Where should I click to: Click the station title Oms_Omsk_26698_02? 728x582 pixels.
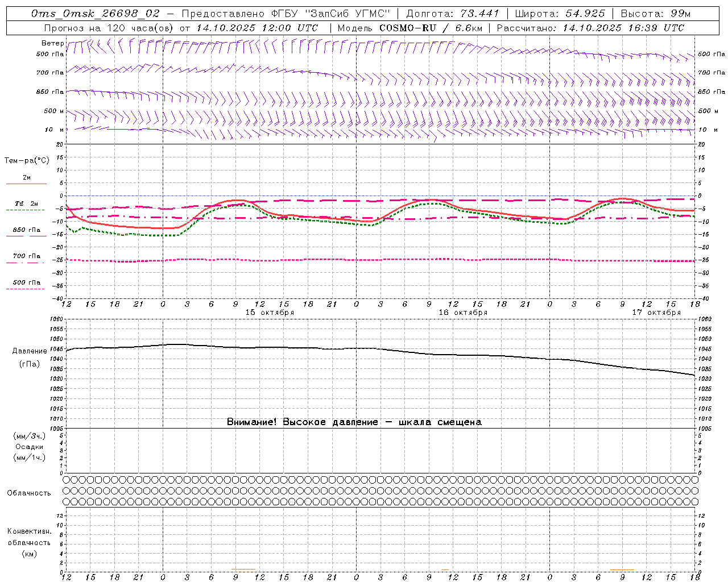pyautogui.click(x=96, y=14)
